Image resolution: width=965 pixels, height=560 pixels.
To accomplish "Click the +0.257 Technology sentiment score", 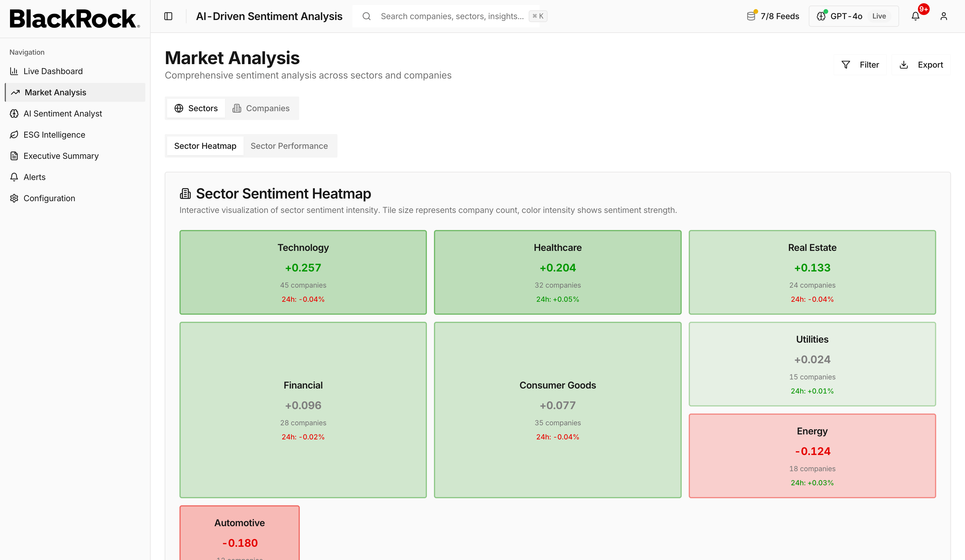I will click(x=303, y=268).
